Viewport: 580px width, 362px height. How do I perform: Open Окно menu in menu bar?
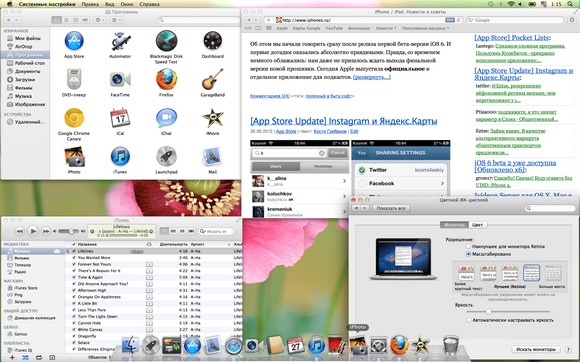coord(127,4)
